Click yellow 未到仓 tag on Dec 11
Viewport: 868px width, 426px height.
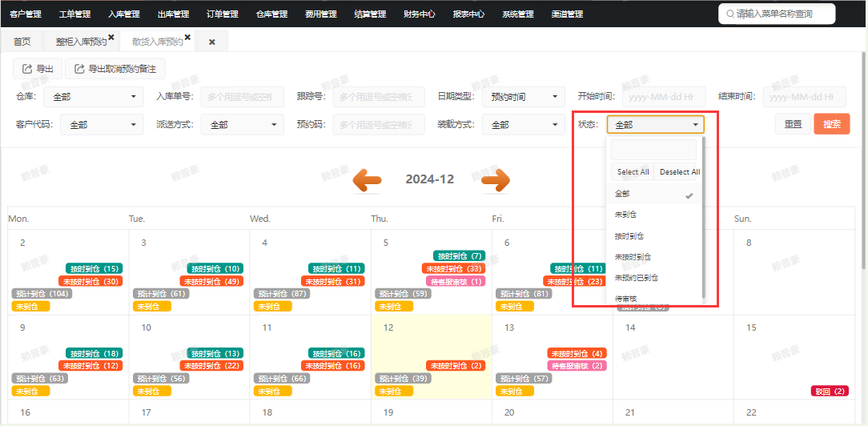273,391
